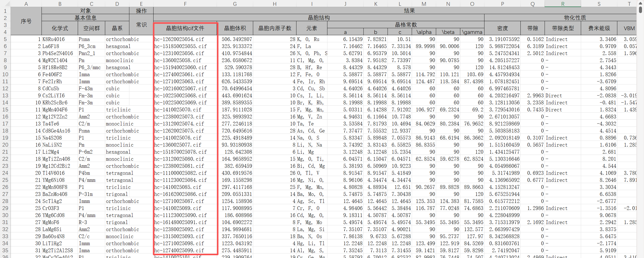Select the 晶胞结构cif文件 header cell
The width and height of the screenshot is (644, 258).
[185, 28]
